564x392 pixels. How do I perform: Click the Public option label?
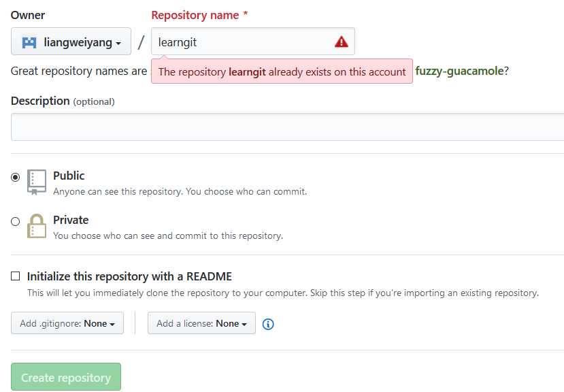click(69, 176)
